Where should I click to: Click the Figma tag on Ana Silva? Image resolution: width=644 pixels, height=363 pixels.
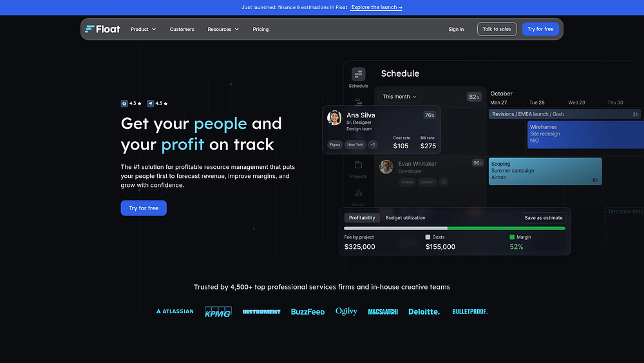click(x=335, y=144)
